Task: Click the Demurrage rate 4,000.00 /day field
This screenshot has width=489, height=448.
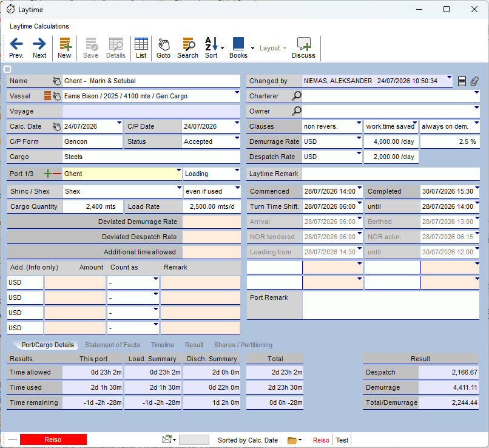Action: point(391,141)
